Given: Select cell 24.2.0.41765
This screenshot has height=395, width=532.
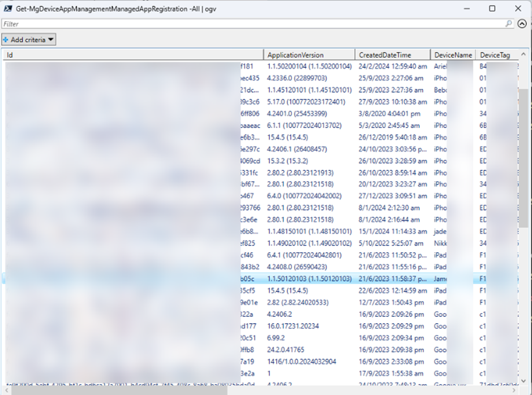Looking at the screenshot, I should click(x=285, y=350).
